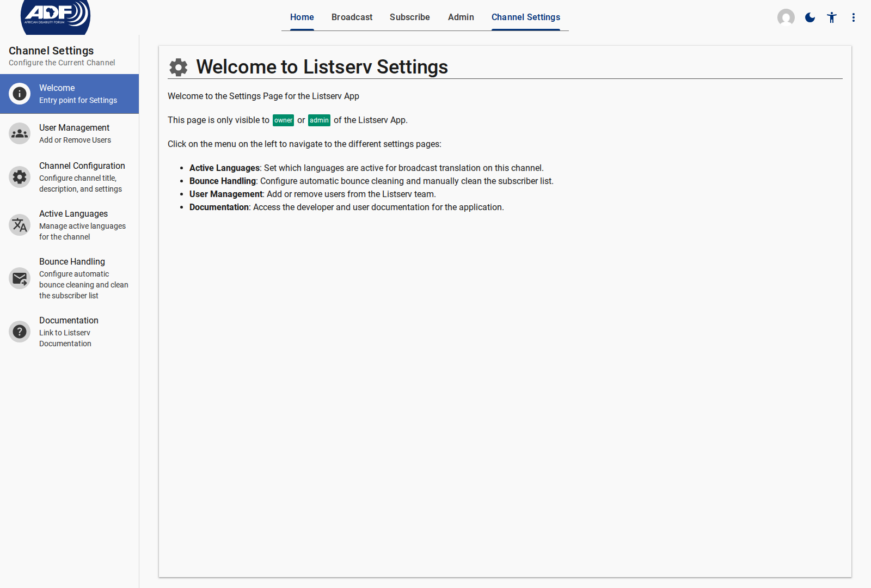
Task: Click the Channel Configuration gear icon
Action: coord(20,177)
